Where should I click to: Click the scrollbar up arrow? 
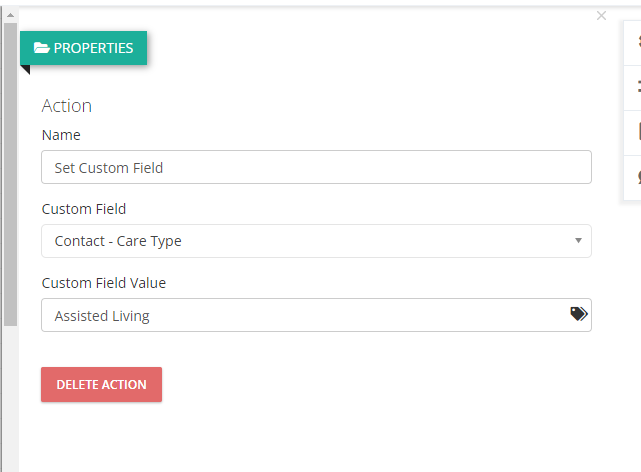click(11, 16)
